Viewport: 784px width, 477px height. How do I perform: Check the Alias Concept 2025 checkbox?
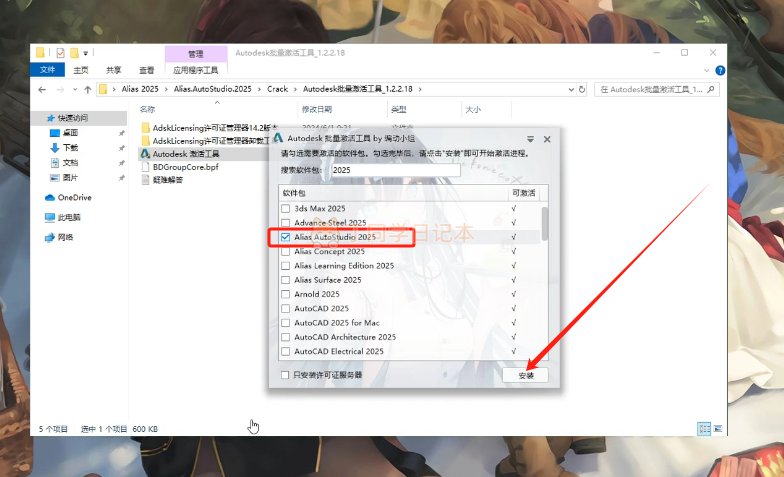pos(286,252)
